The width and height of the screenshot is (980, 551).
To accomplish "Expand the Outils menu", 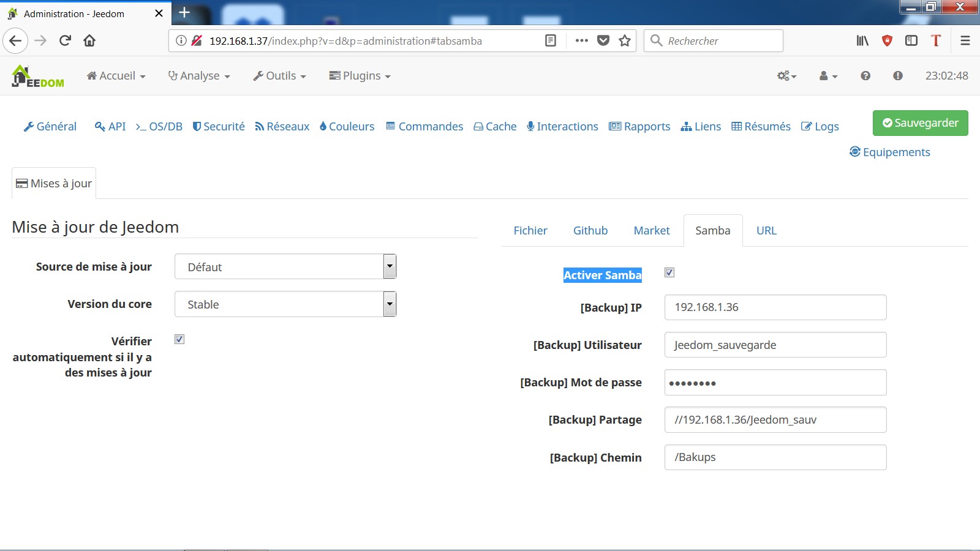I will point(279,76).
